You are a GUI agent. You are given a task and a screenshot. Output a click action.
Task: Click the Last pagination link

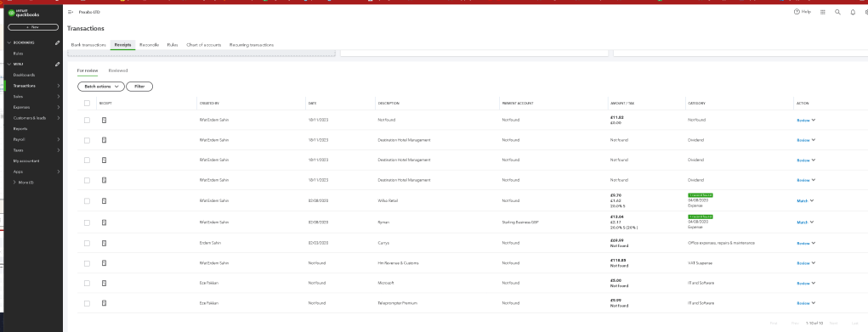point(855,324)
